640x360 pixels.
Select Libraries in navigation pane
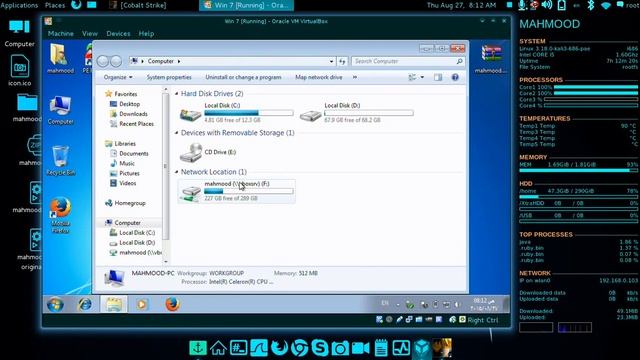125,144
